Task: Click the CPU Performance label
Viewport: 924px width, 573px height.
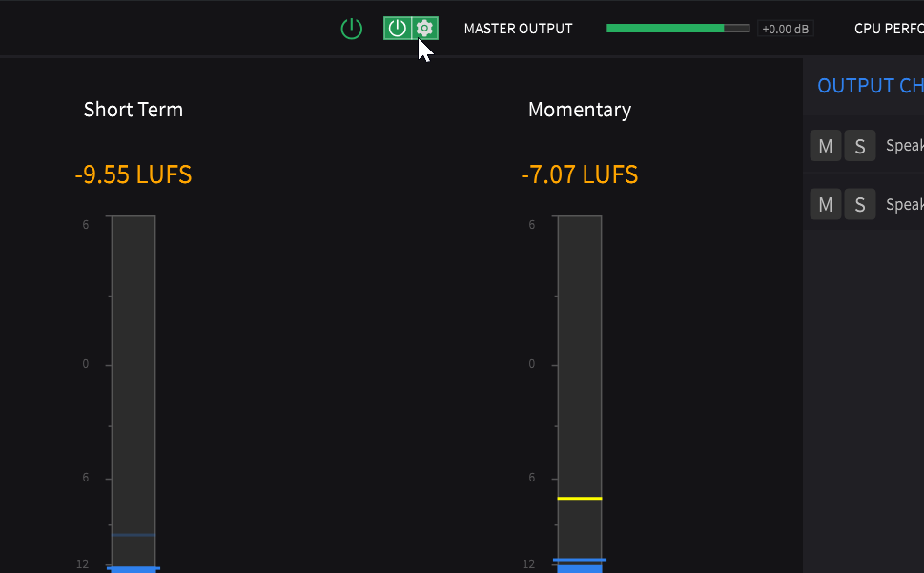Action: (x=889, y=29)
